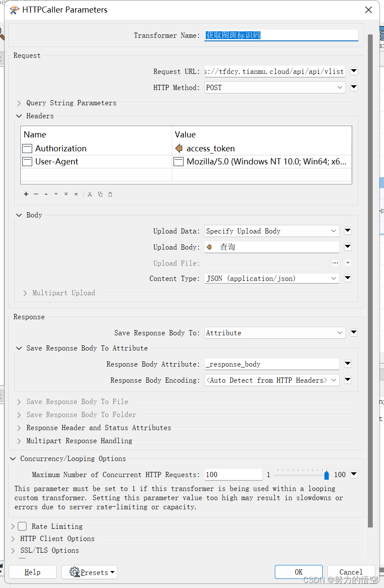Expand Response Header and Status Attributes
Viewport: 384px width, 588px height.
click(19, 428)
